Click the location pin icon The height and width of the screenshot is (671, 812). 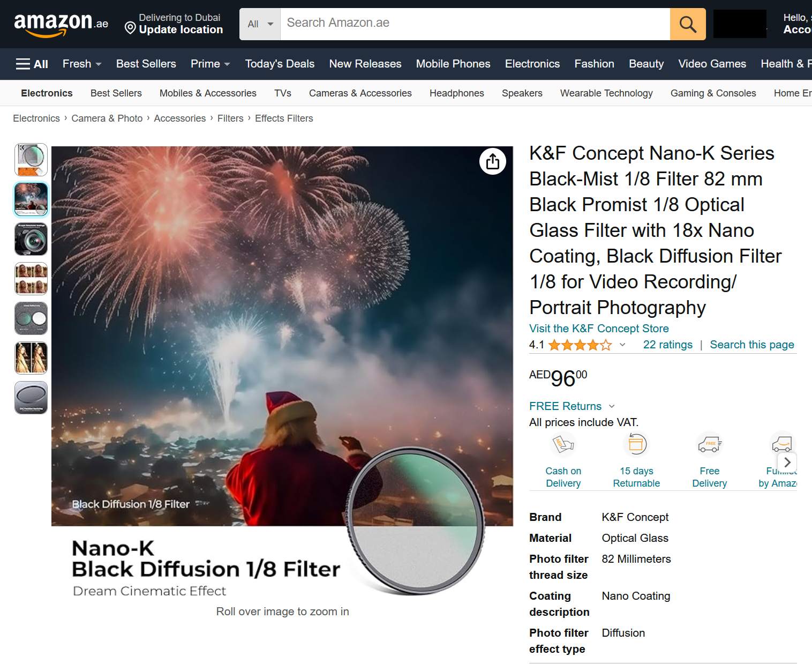point(130,28)
